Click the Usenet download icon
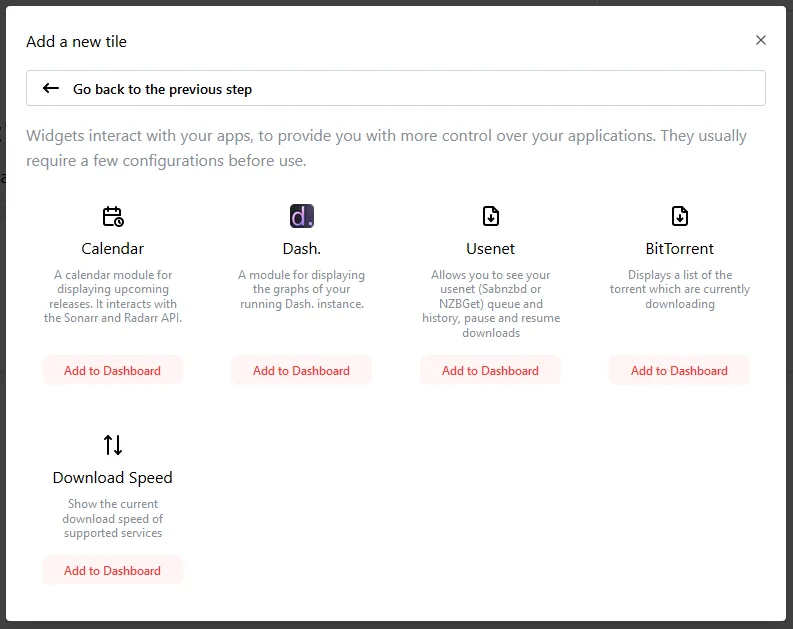Viewport: 793px width, 629px height. click(x=491, y=216)
